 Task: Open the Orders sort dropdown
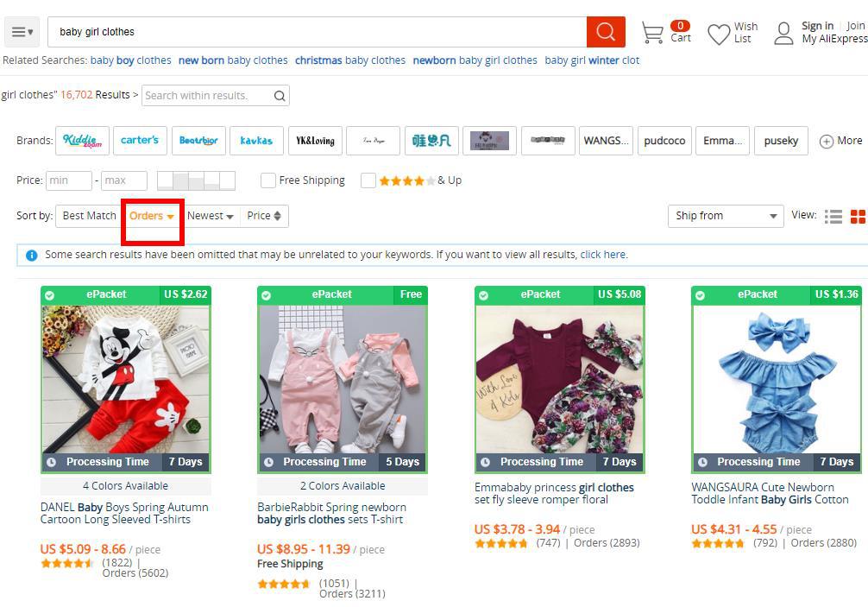tap(152, 216)
